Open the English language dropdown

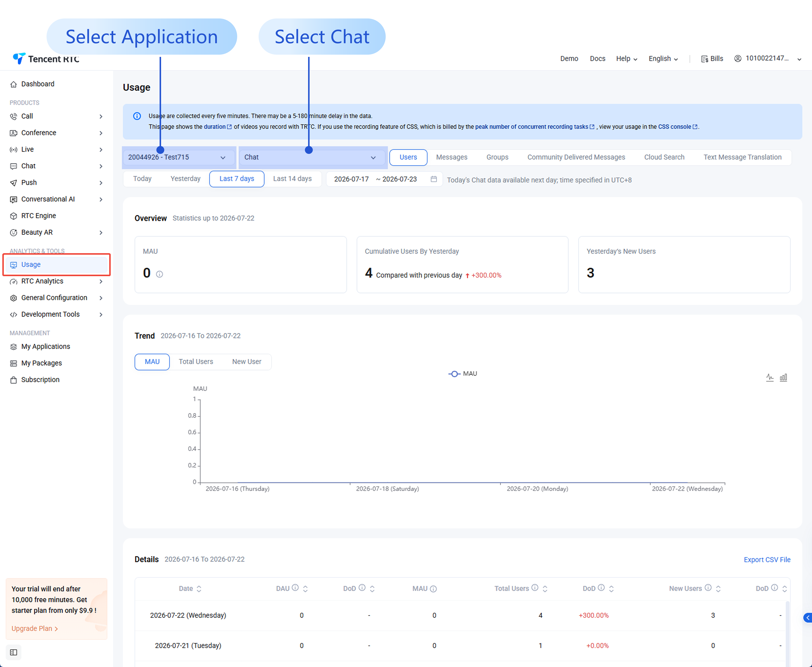tap(663, 59)
